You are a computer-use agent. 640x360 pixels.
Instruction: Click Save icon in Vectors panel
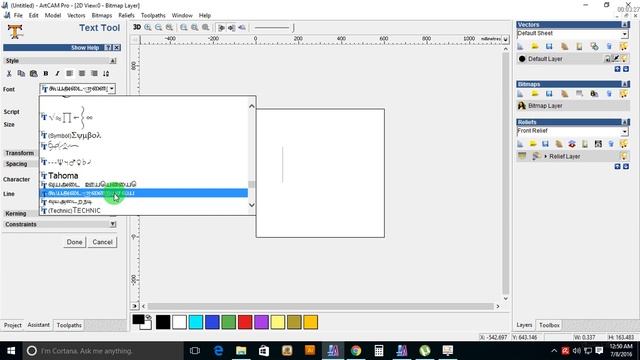pyautogui.click(x=549, y=47)
